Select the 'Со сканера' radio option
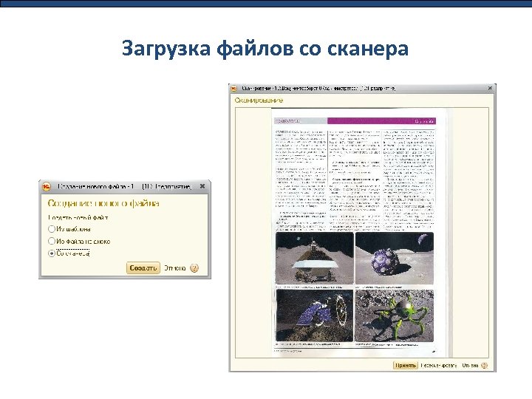532x399 pixels. coord(52,253)
